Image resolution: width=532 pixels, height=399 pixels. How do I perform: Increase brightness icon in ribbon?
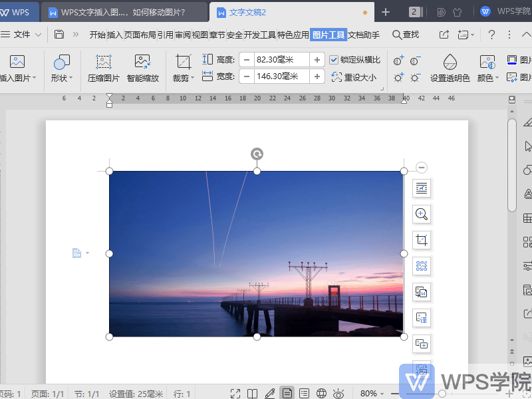(x=398, y=77)
